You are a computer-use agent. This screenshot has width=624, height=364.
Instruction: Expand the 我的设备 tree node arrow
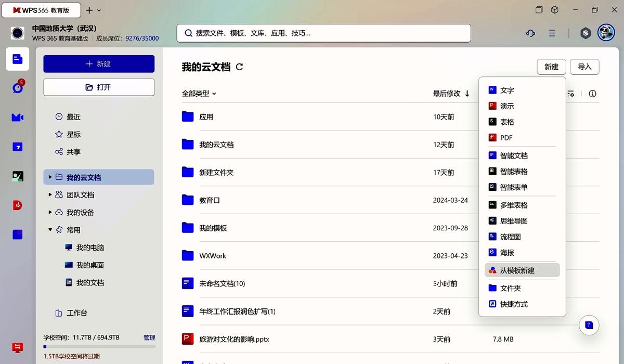[50, 212]
